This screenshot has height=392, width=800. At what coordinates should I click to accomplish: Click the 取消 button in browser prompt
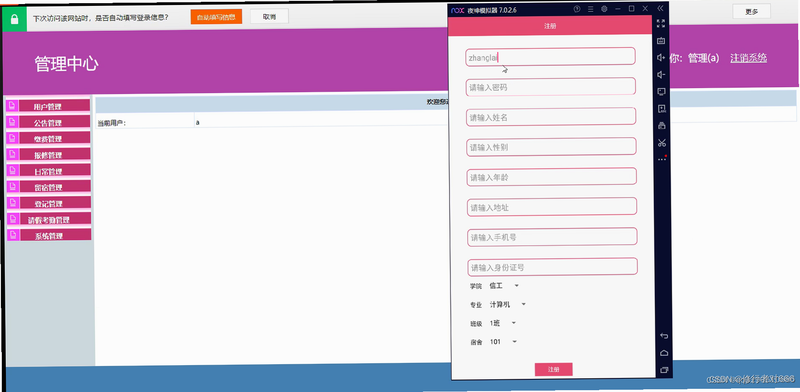coord(269,16)
